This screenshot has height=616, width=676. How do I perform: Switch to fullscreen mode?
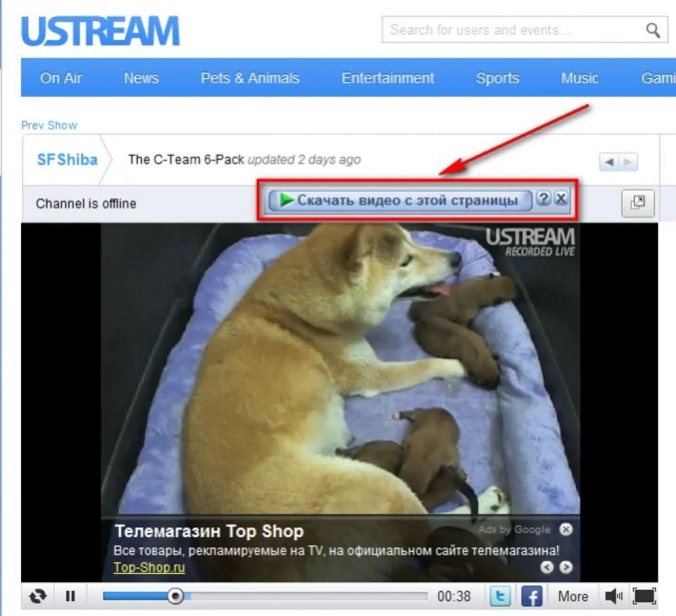pyautogui.click(x=644, y=596)
